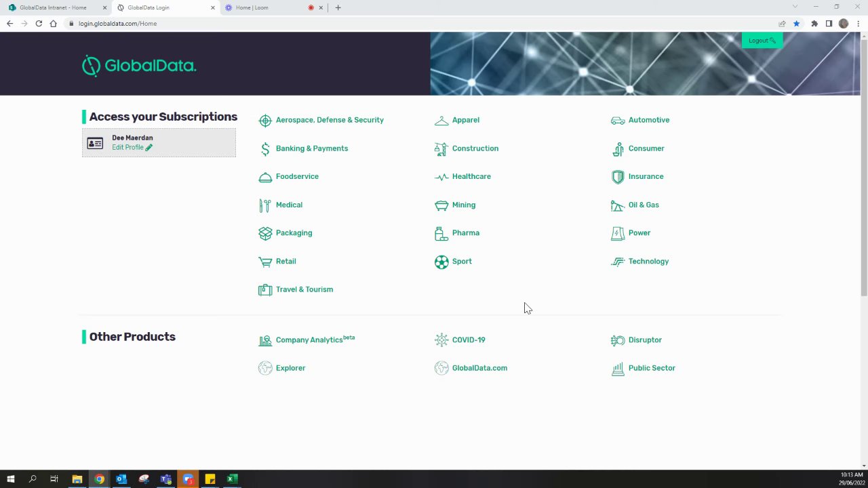
Task: Reload the current page
Action: click(39, 24)
